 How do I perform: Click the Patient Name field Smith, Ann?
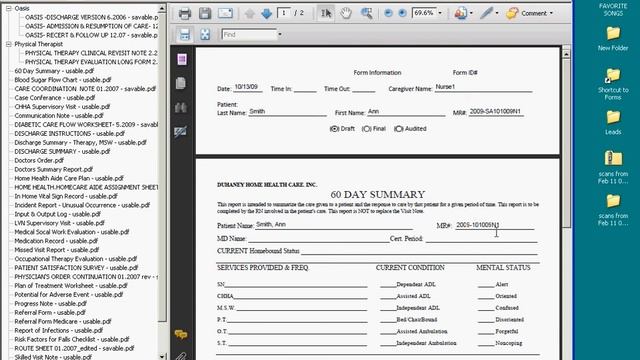333,225
